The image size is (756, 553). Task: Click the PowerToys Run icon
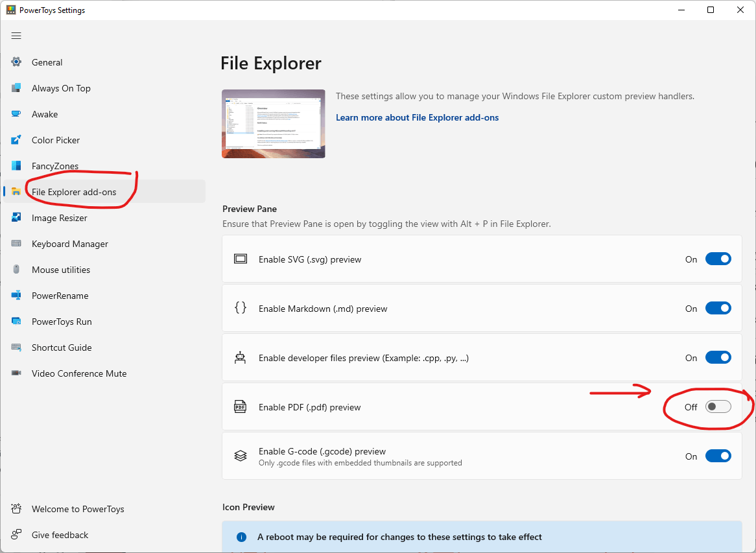point(16,321)
